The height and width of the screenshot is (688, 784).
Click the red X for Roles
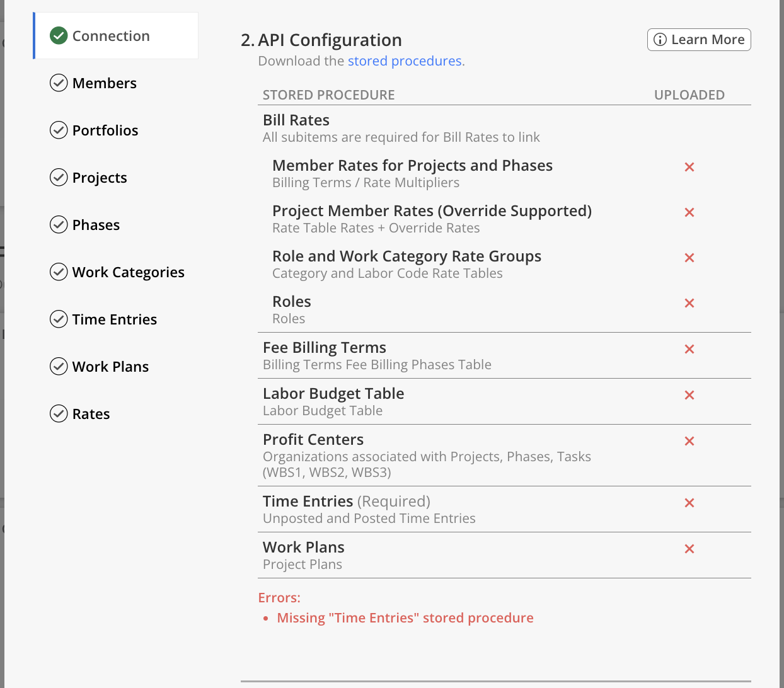(x=689, y=303)
